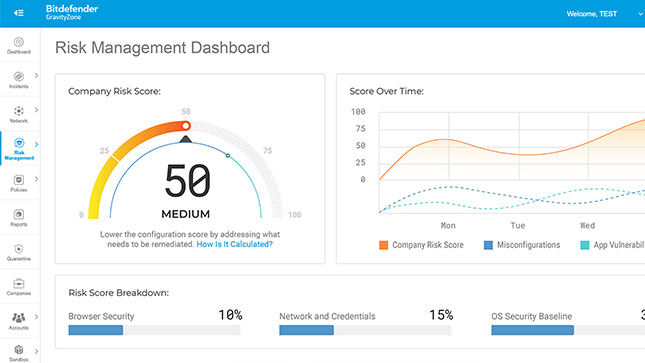
Task: Click the Company Risk Score heading
Action: pos(114,91)
